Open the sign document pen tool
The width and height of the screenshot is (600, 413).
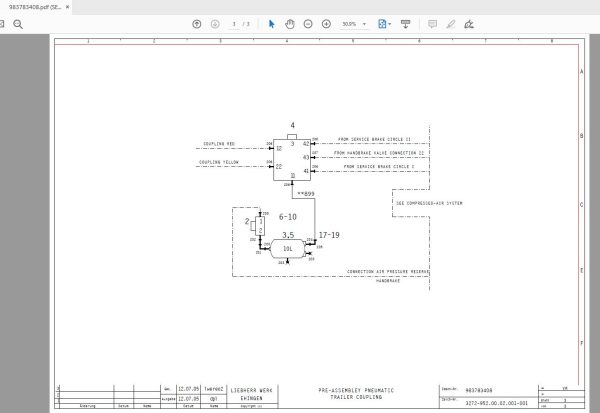point(469,24)
